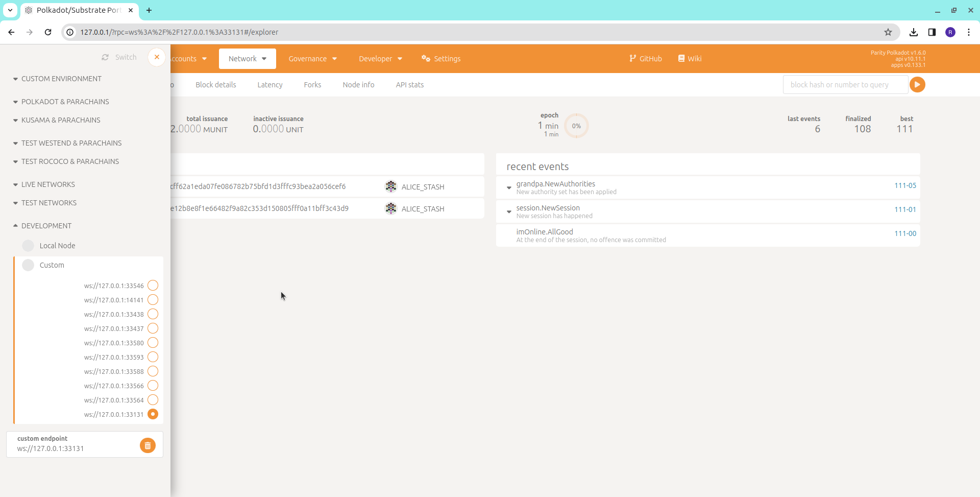This screenshot has height=497, width=980.
Task: Click browser address bar URL
Action: click(x=179, y=32)
